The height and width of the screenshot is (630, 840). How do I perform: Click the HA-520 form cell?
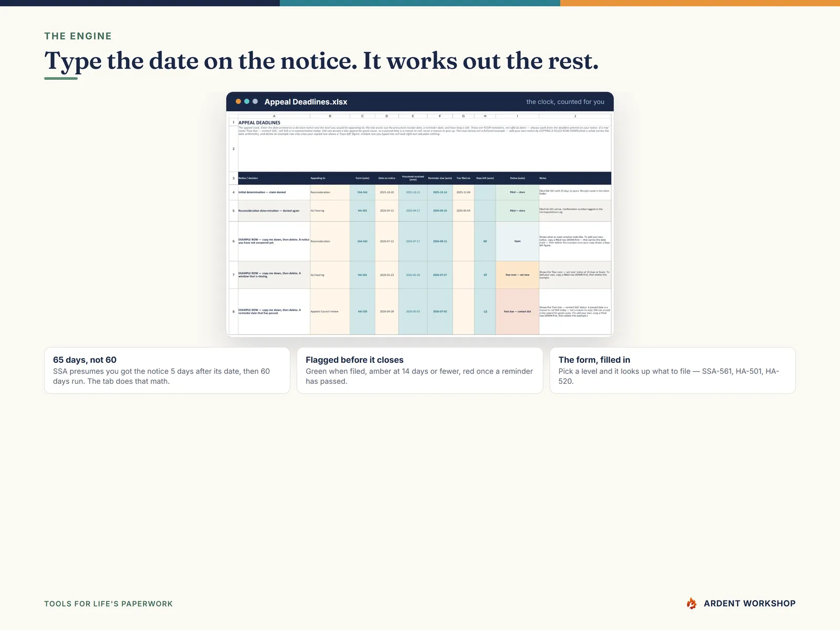click(362, 311)
